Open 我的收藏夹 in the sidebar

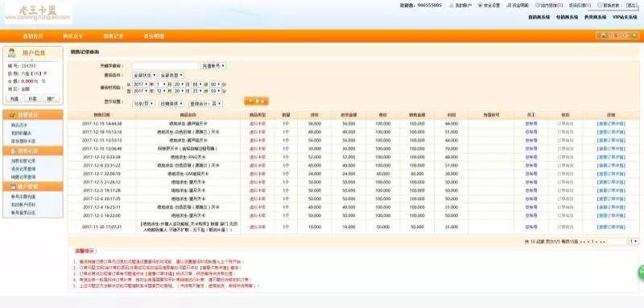click(x=22, y=133)
